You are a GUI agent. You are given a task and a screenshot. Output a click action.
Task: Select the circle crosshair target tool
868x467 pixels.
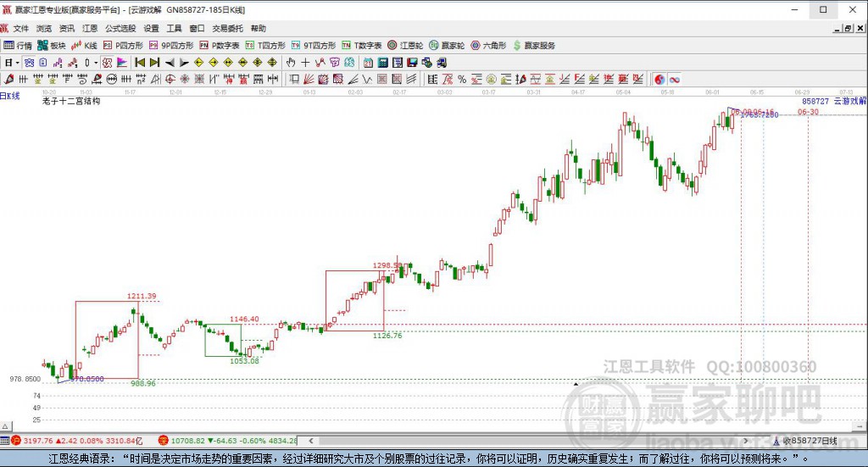[x=170, y=79]
